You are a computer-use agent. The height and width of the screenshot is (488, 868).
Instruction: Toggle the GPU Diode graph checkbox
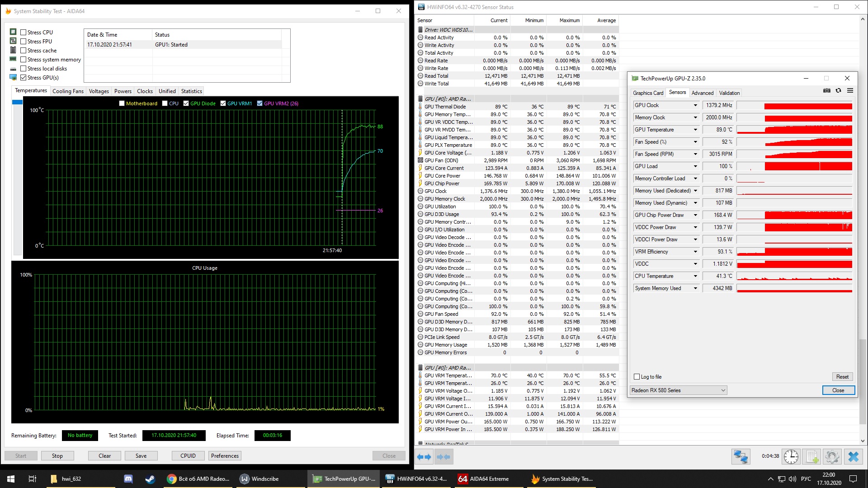click(x=186, y=103)
